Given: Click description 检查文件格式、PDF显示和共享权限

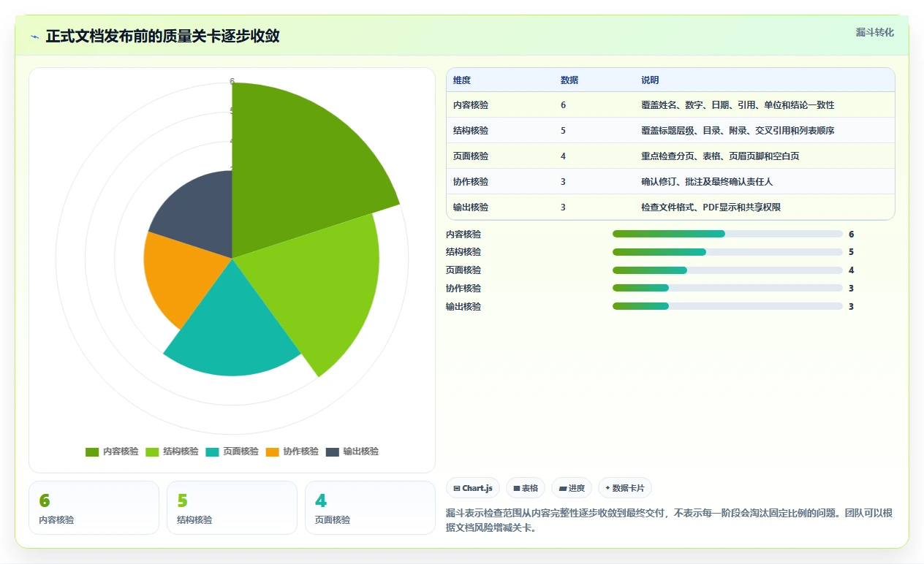Looking at the screenshot, I should coord(711,207).
